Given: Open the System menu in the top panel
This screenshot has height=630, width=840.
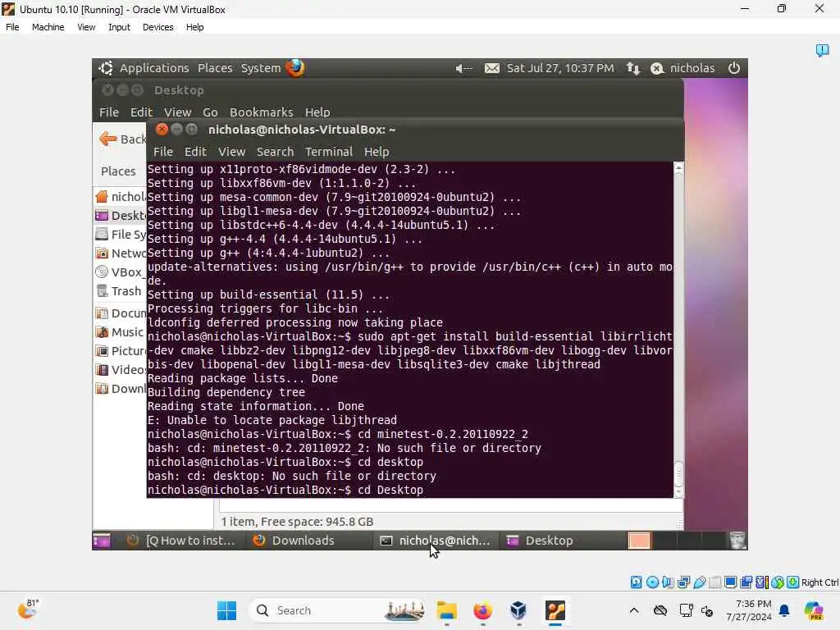Looking at the screenshot, I should (x=260, y=68).
